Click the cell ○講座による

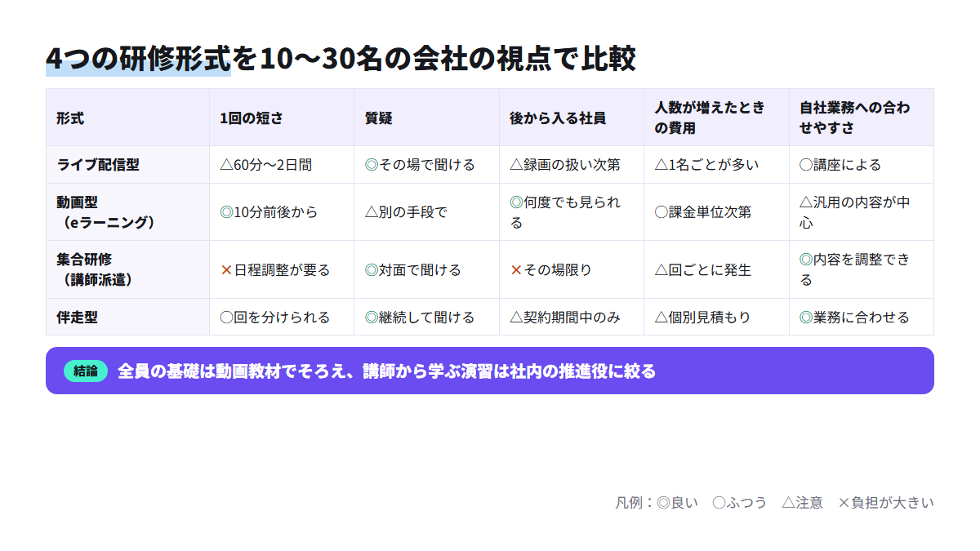point(862,165)
